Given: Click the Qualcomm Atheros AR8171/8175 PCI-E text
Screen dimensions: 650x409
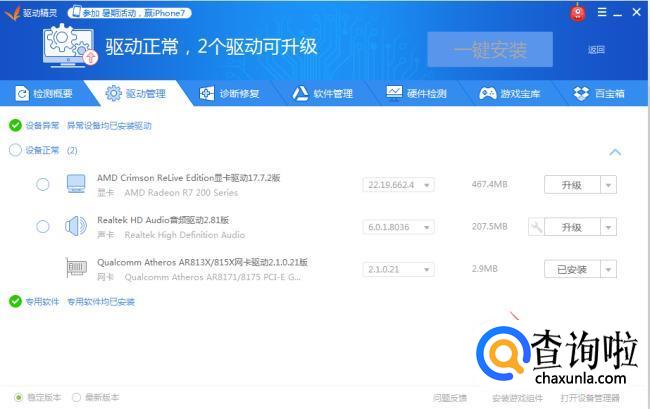Looking at the screenshot, I should point(213,277).
